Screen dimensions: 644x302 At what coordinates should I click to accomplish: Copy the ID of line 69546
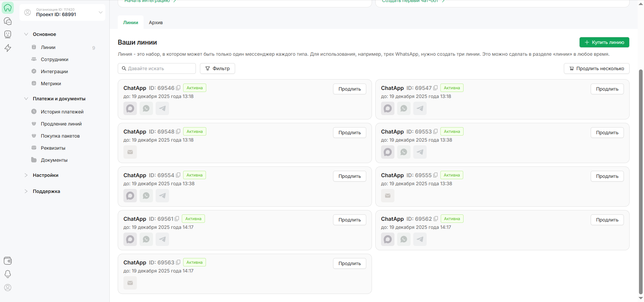pos(178,88)
